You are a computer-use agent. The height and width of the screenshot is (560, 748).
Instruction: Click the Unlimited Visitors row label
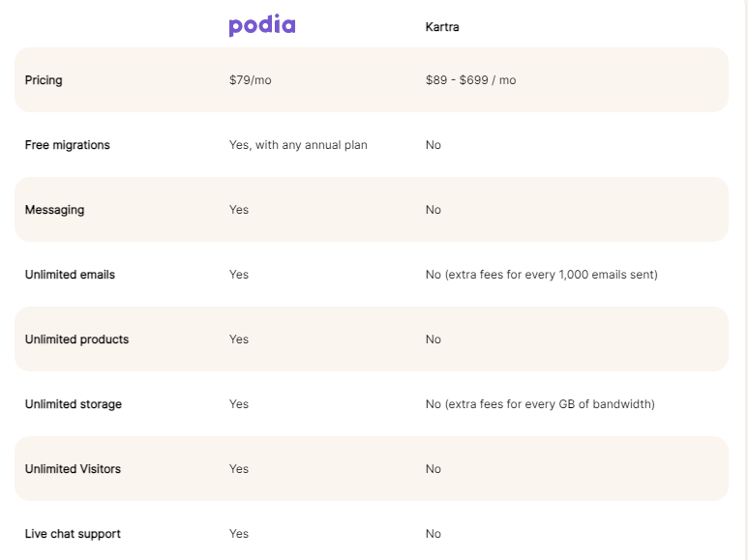point(73,469)
